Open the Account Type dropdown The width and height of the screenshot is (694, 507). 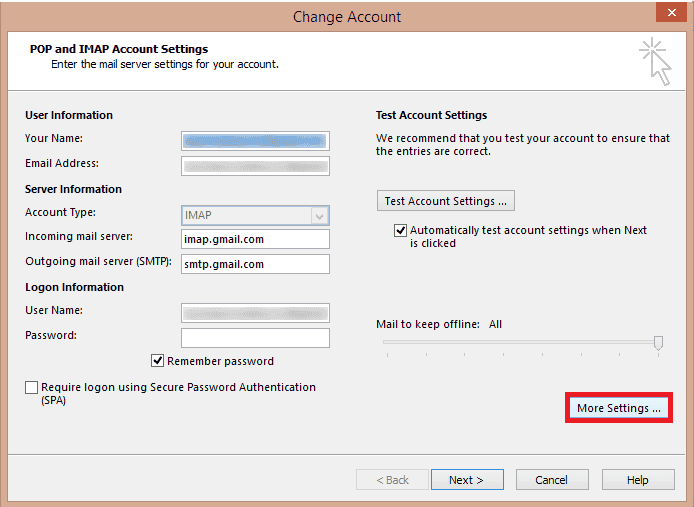pyautogui.click(x=318, y=215)
